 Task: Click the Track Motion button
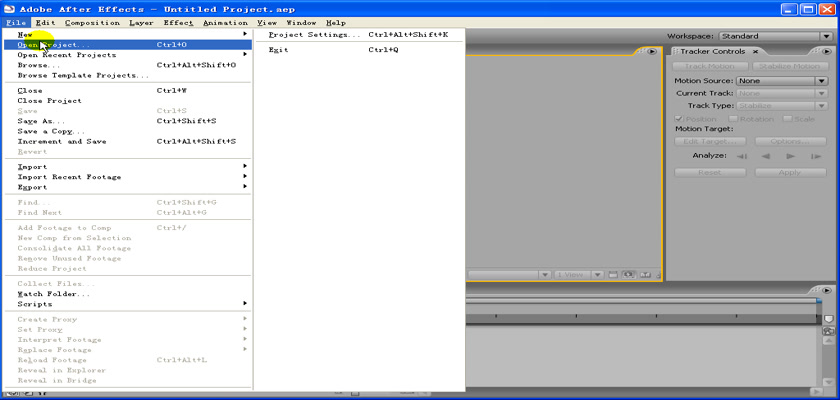coord(710,66)
